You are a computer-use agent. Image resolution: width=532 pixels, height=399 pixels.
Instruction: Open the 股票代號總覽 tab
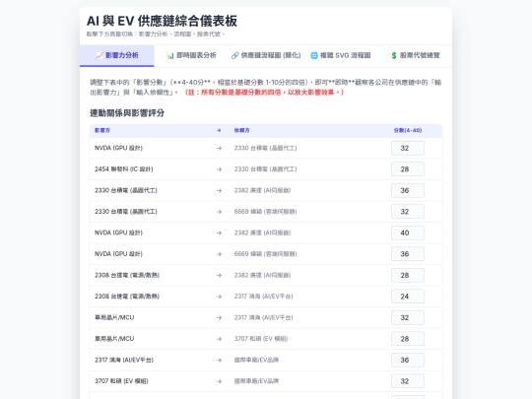[x=416, y=55]
